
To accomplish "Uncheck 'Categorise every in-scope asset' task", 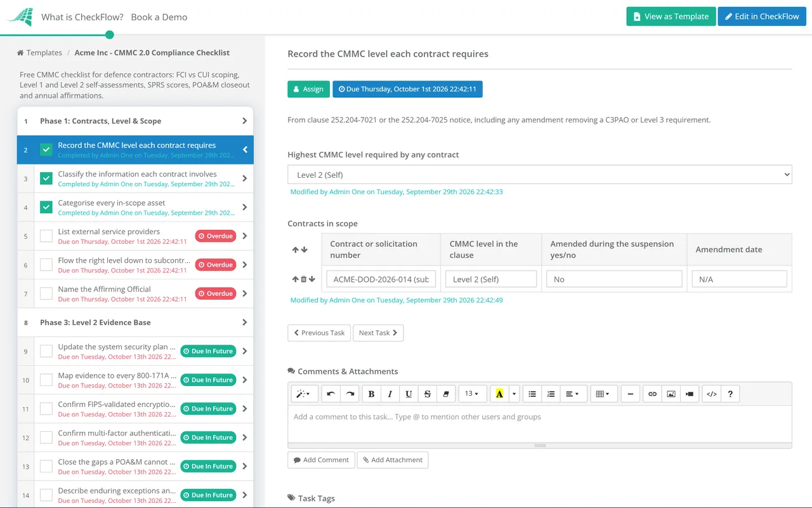I will 46,207.
